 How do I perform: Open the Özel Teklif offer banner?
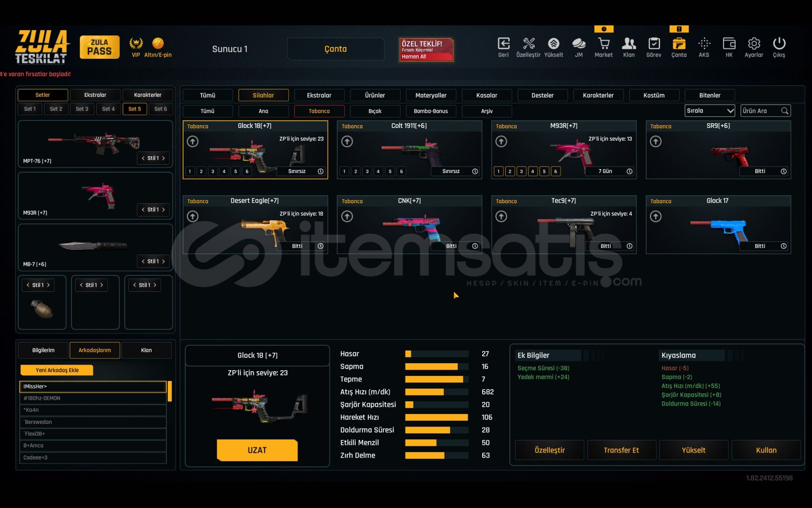pos(426,49)
